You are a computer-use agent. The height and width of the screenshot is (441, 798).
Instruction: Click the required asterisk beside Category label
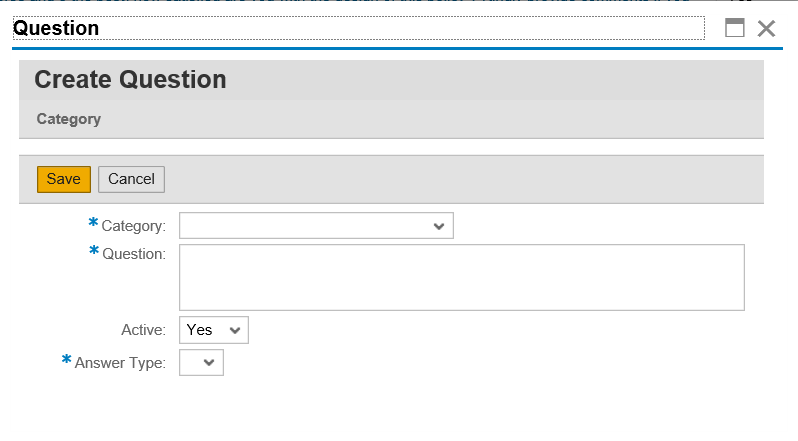tap(93, 222)
